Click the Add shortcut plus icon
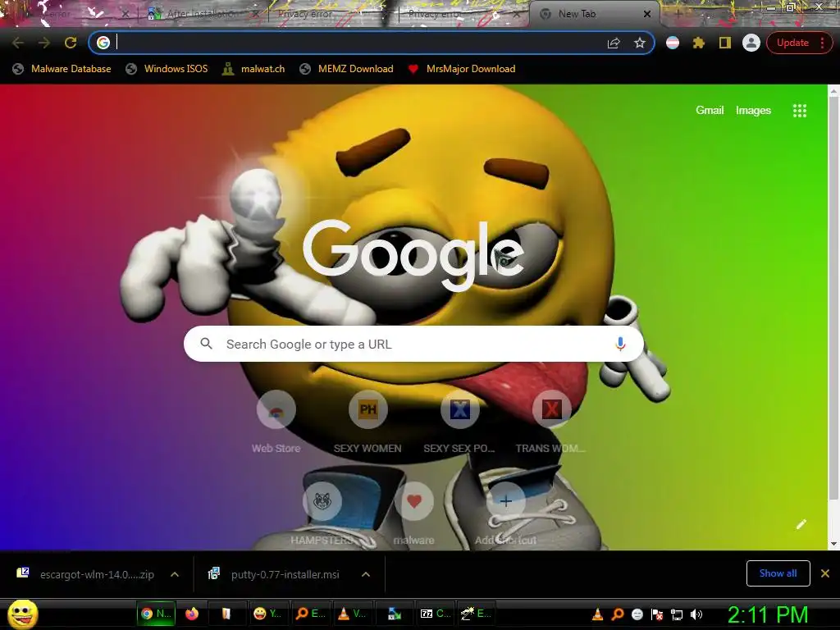 coord(505,501)
